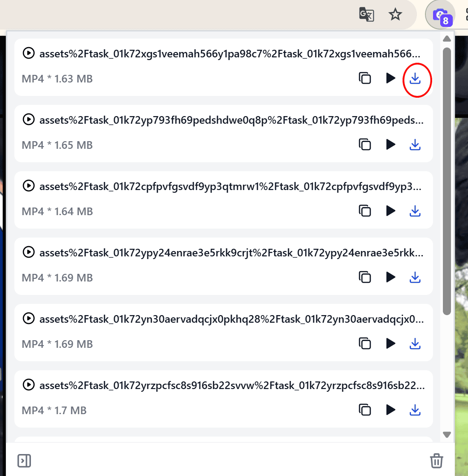
Task: Open Google Translate page icon
Action: pyautogui.click(x=367, y=14)
